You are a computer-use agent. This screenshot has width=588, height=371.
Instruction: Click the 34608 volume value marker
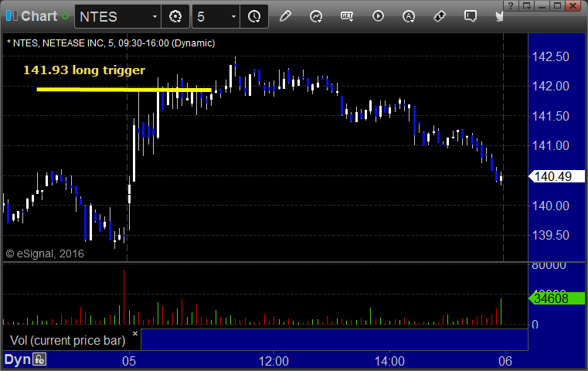point(556,298)
